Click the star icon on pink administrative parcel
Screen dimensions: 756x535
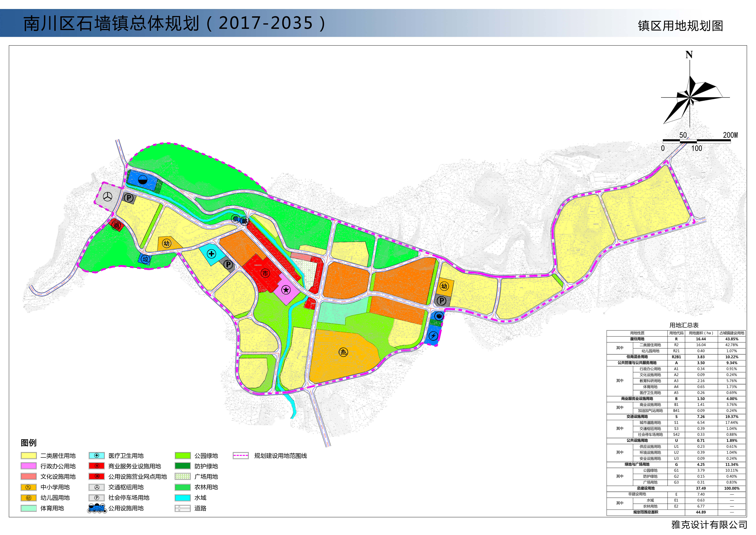(286, 290)
